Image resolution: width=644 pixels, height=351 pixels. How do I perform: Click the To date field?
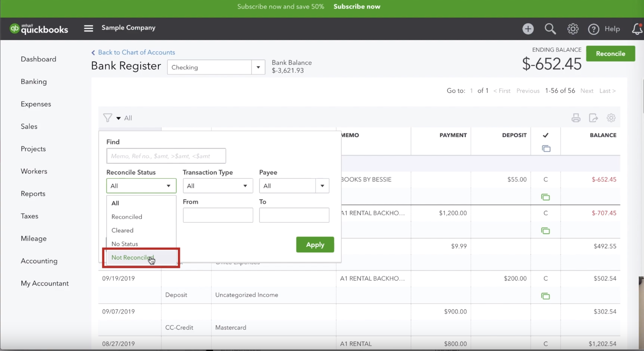(294, 215)
